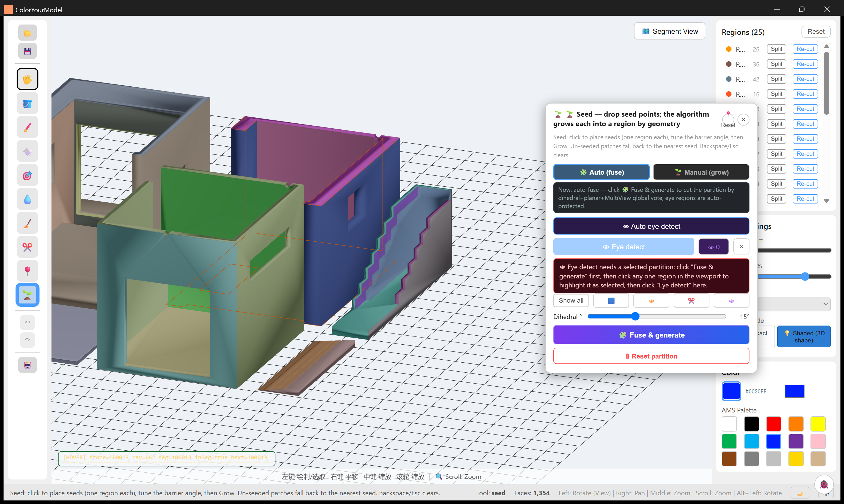
Task: Select the spray puff tool
Action: pyautogui.click(x=28, y=151)
